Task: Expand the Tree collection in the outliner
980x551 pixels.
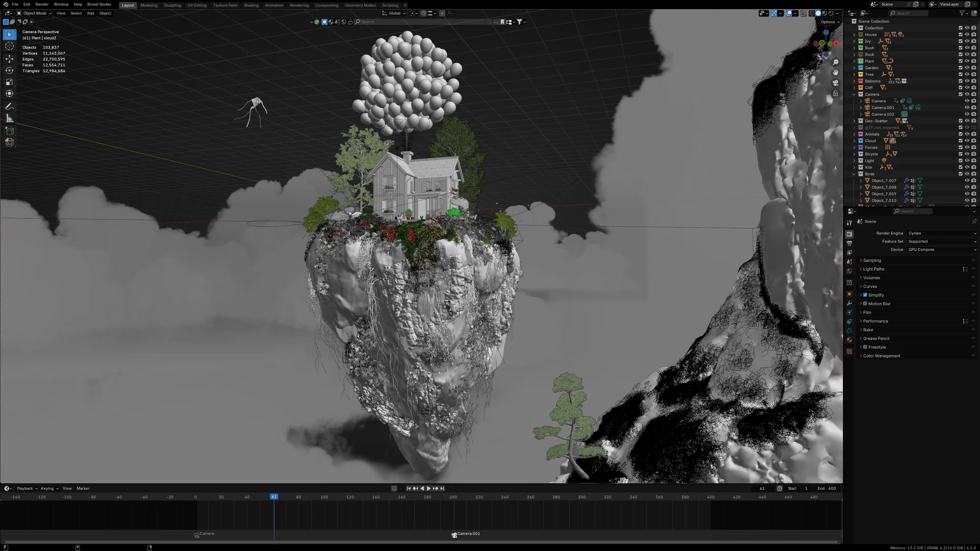Action: pyautogui.click(x=854, y=75)
